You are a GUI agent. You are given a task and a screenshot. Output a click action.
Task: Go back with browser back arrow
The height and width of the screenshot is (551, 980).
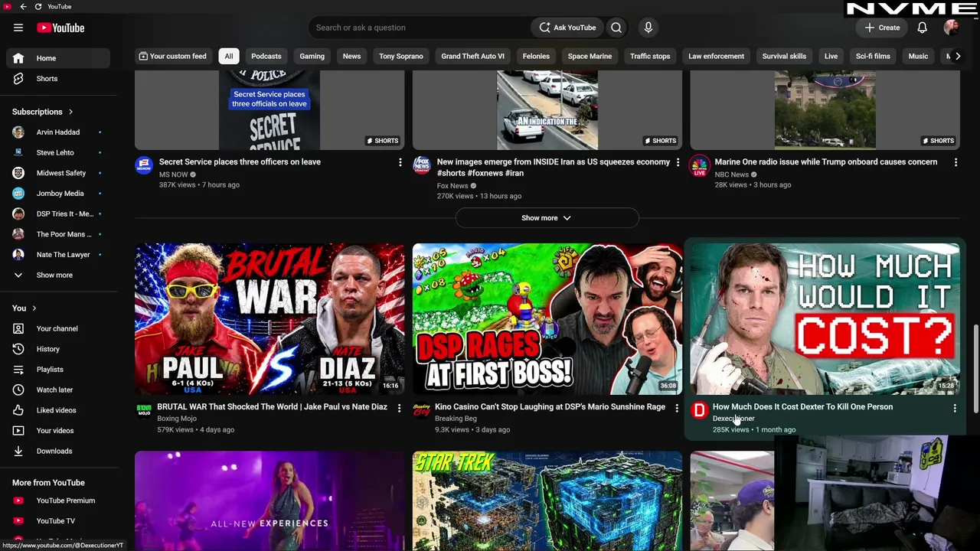(x=23, y=7)
